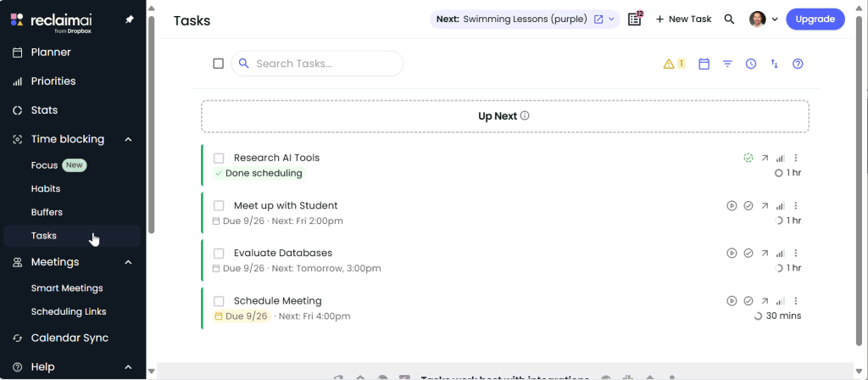The image size is (868, 380).
Task: Mark Schedule Meeting as done
Action: point(748,301)
